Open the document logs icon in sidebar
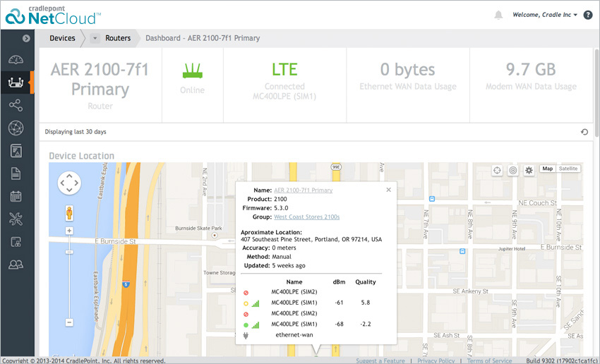600x364 pixels. [16, 174]
